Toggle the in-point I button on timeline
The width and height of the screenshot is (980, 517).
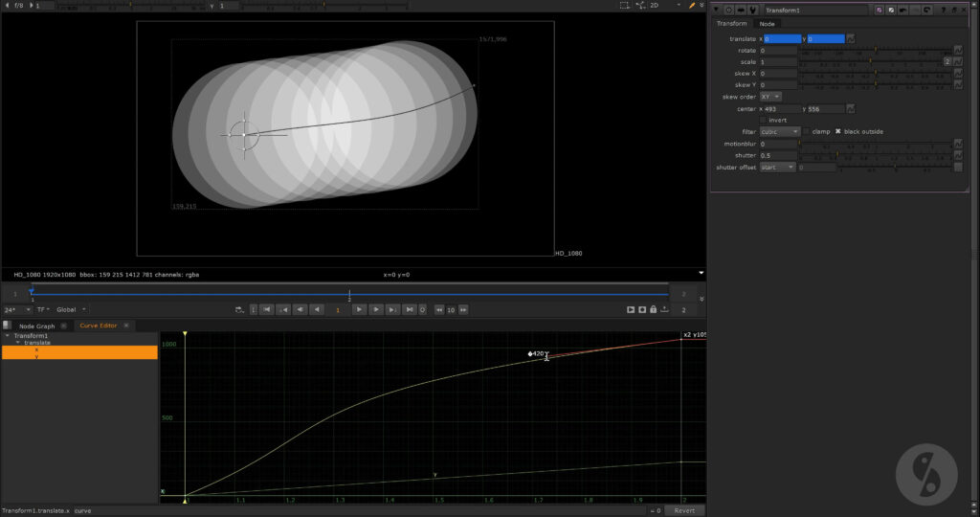coord(253,309)
